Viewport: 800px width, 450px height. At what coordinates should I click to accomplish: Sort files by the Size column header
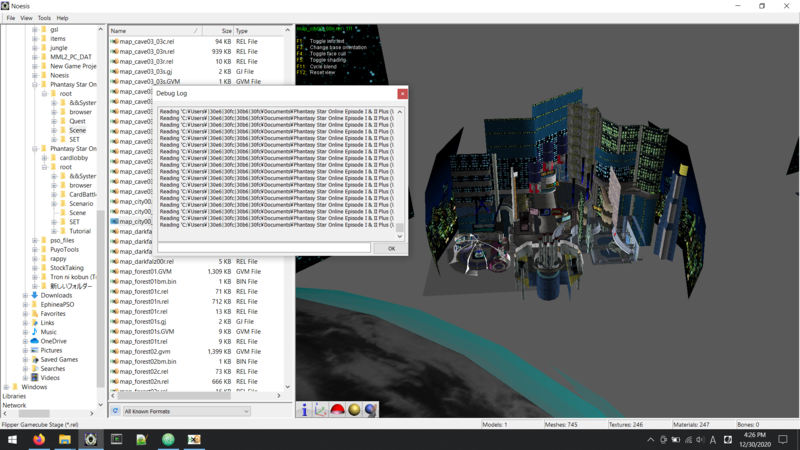(218, 31)
